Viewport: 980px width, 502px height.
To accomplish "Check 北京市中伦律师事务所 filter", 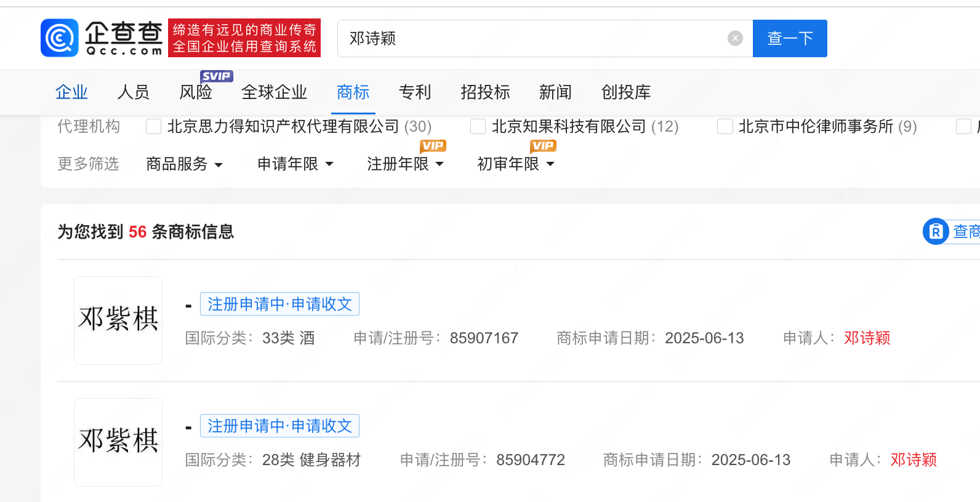I will point(725,127).
